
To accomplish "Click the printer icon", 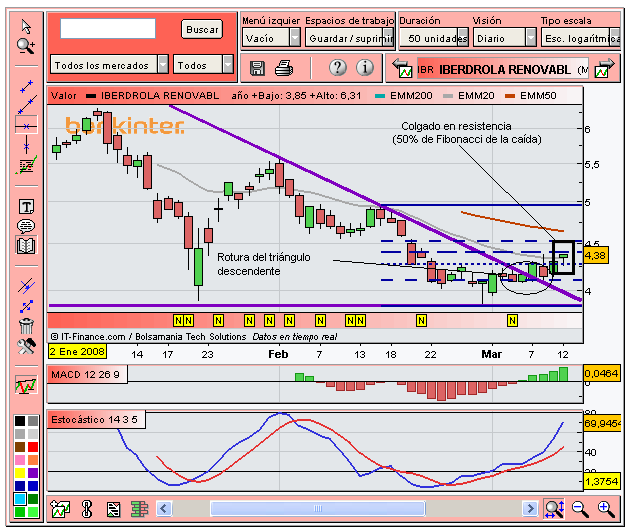I will (x=284, y=68).
